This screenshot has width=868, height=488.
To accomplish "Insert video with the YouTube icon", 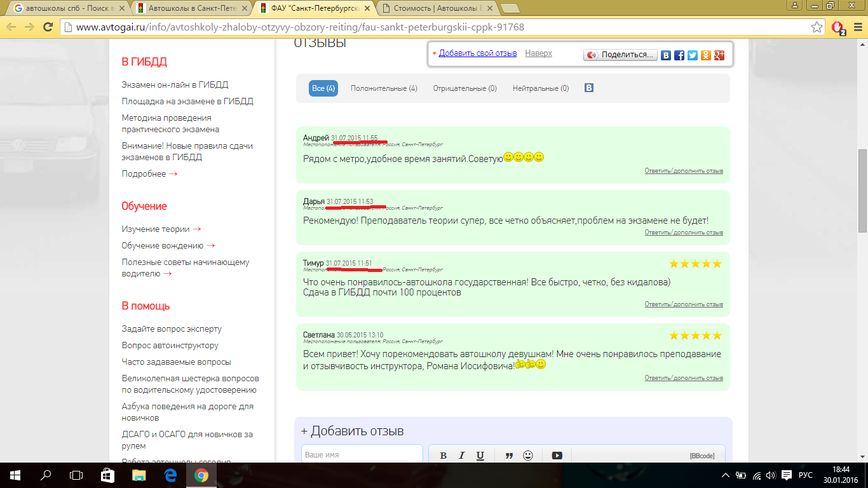I will click(557, 455).
